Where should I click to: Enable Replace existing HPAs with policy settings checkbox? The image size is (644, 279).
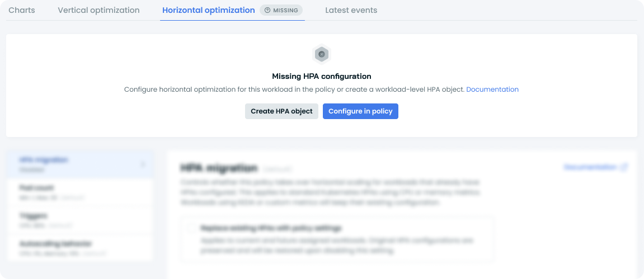click(x=191, y=228)
